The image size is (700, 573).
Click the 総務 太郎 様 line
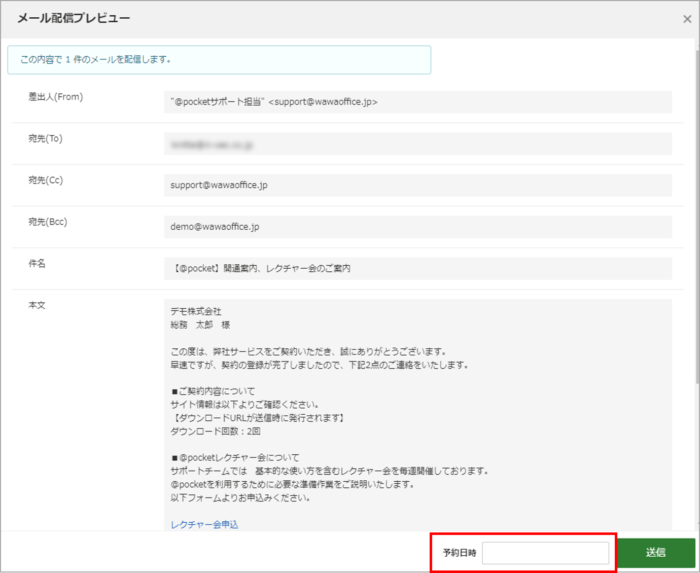coord(200,325)
